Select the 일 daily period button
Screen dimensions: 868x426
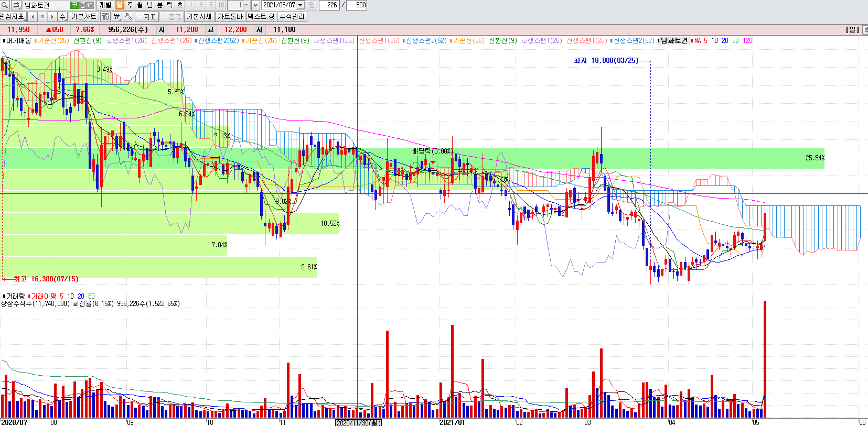coord(120,5)
